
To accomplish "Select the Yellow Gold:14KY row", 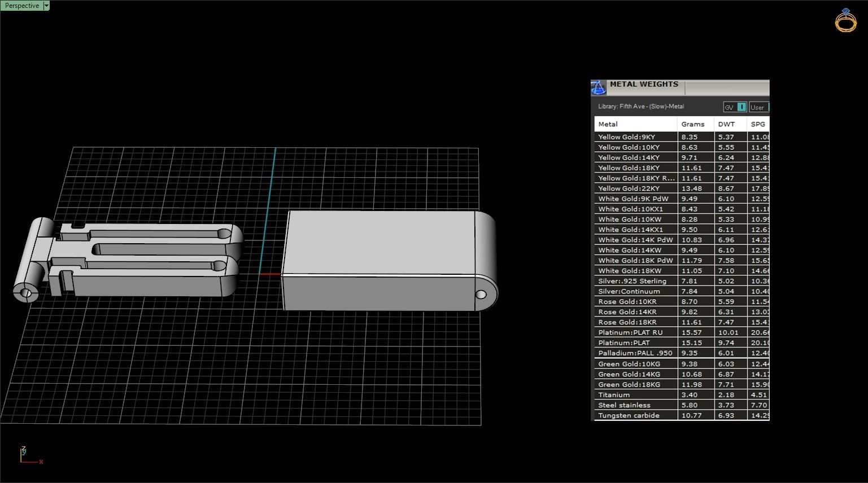I will coord(682,157).
